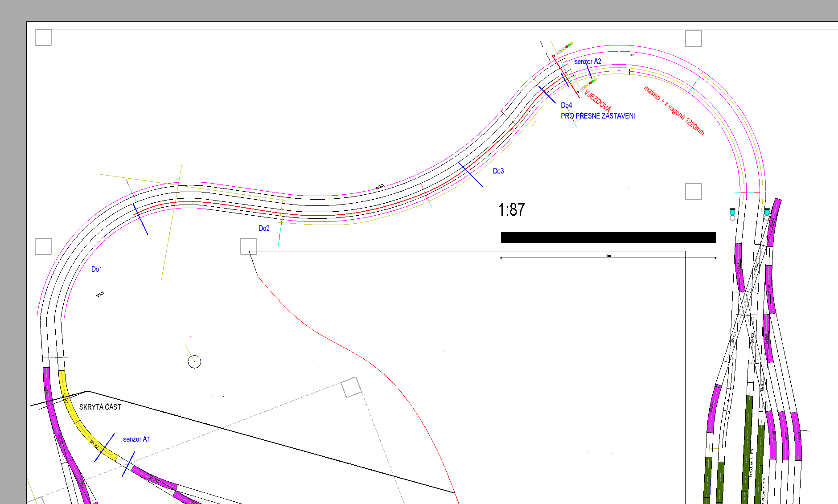The height and width of the screenshot is (504, 838).
Task: Click the SKRYTÁ ČÁST label
Action: 100,407
